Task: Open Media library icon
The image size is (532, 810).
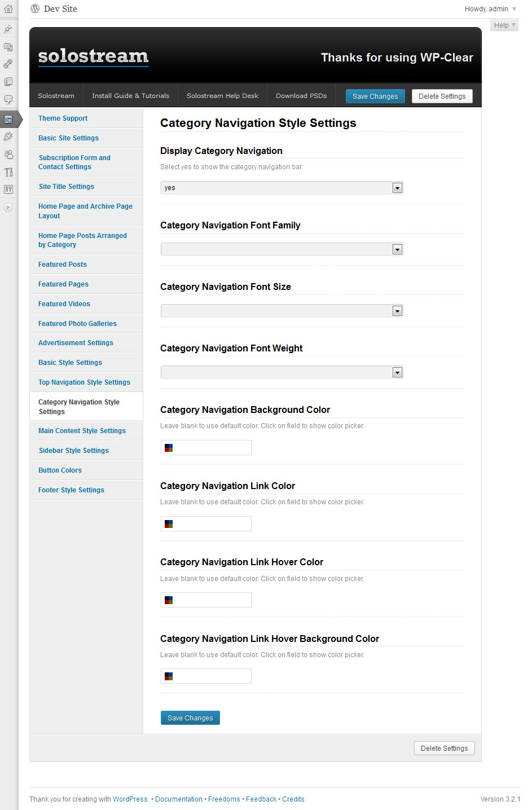Action: pyautogui.click(x=8, y=47)
